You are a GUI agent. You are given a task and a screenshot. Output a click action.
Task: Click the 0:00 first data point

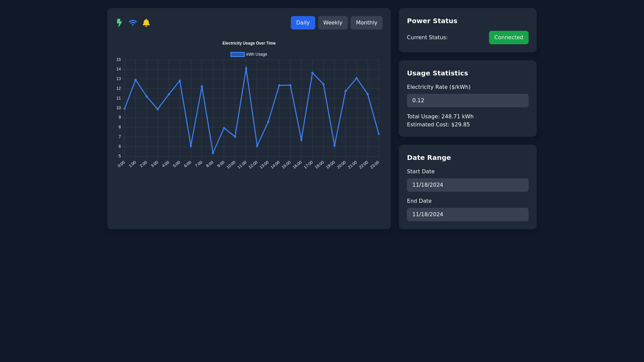point(124,109)
